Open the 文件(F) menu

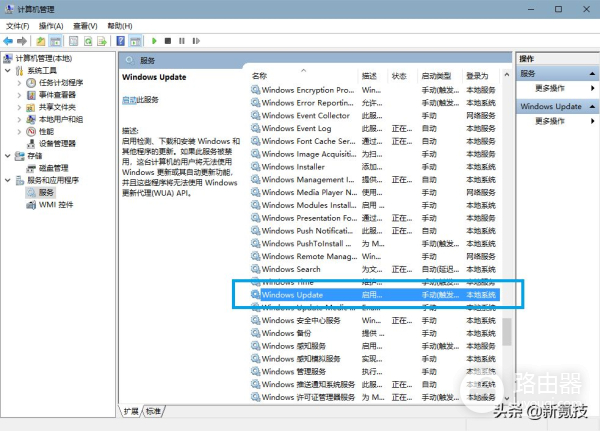coord(18,26)
